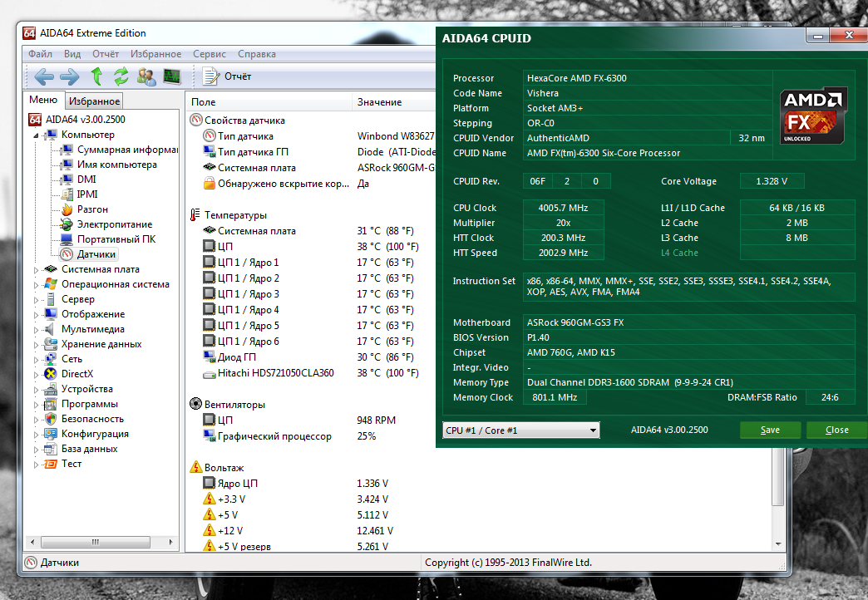This screenshot has height=600, width=868.
Task: Click the green Up arrow toolbar icon
Action: coord(96,76)
